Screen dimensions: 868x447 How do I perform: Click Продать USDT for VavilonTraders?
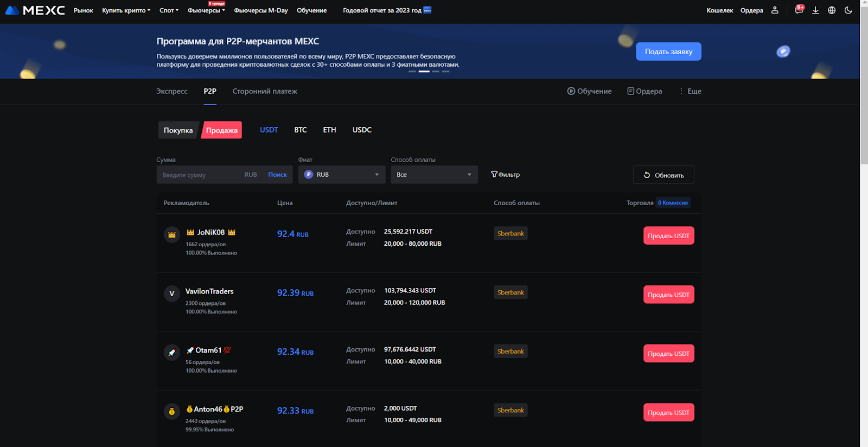(x=668, y=295)
